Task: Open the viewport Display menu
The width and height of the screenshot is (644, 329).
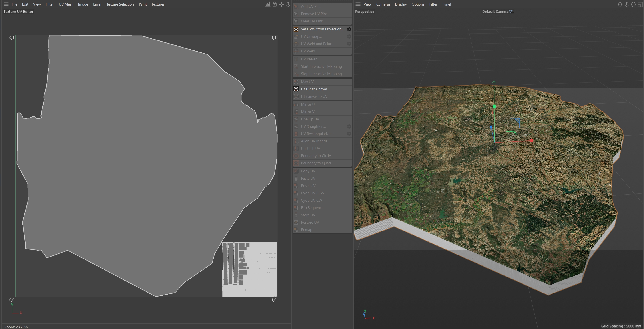Action: coord(401,4)
